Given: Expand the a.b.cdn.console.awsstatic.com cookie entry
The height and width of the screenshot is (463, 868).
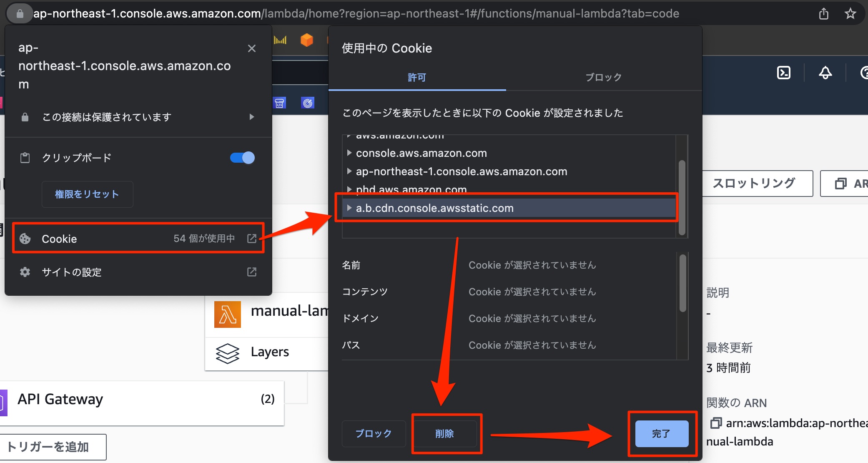Looking at the screenshot, I should coord(349,208).
